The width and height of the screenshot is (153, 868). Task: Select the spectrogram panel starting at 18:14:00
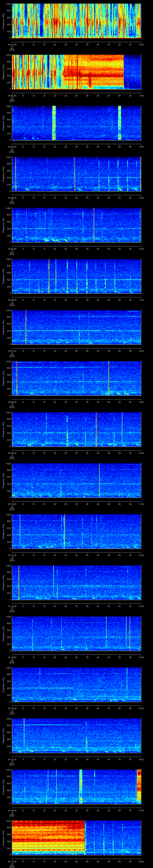pos(76,685)
